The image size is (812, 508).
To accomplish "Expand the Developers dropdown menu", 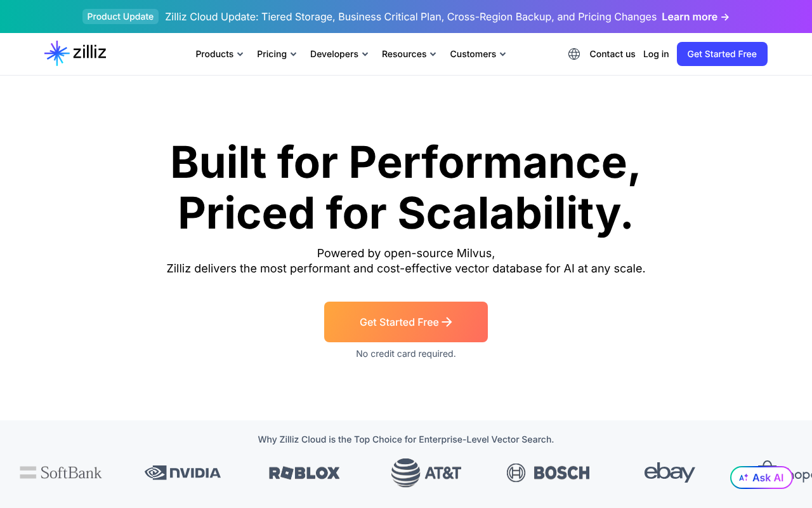I will pyautogui.click(x=339, y=54).
